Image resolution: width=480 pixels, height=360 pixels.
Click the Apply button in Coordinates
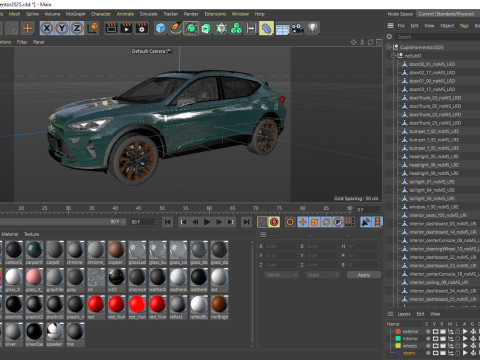(364, 275)
